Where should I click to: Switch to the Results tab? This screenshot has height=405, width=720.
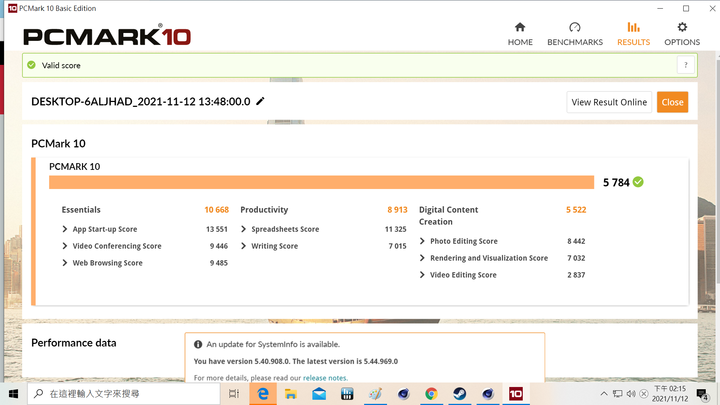pos(633,34)
